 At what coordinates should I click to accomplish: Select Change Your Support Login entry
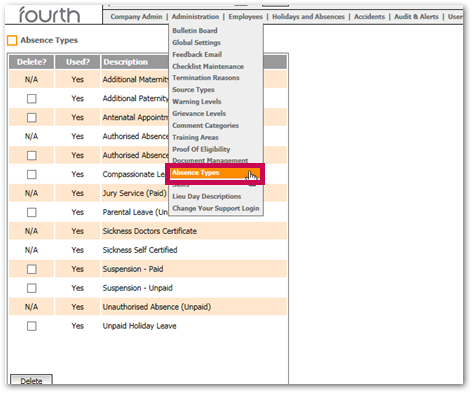(x=216, y=208)
